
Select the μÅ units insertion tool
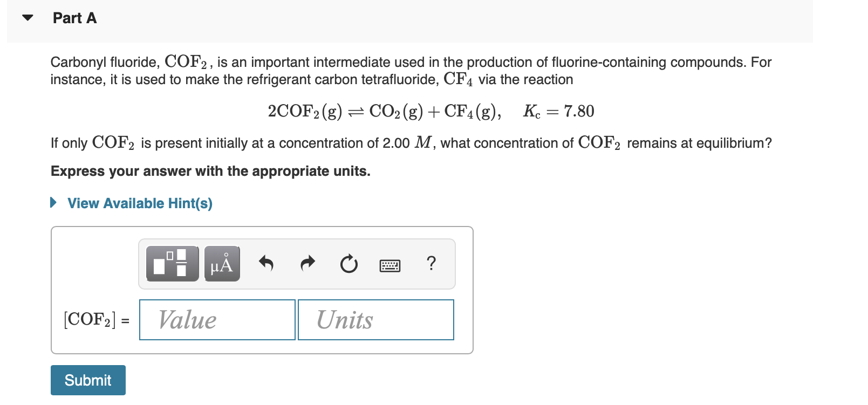click(222, 264)
